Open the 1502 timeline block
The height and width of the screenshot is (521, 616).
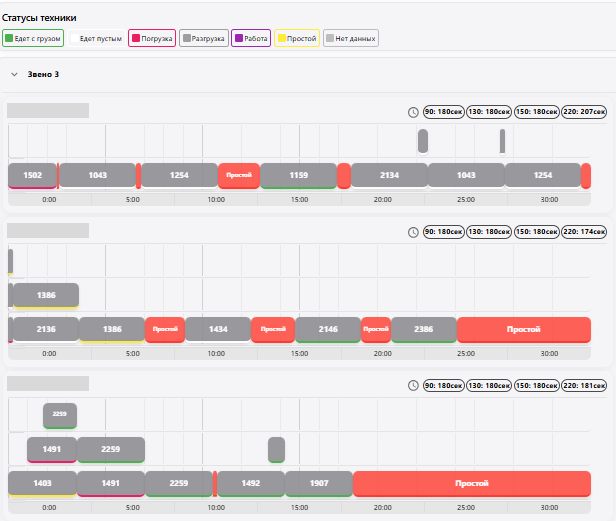[33, 175]
